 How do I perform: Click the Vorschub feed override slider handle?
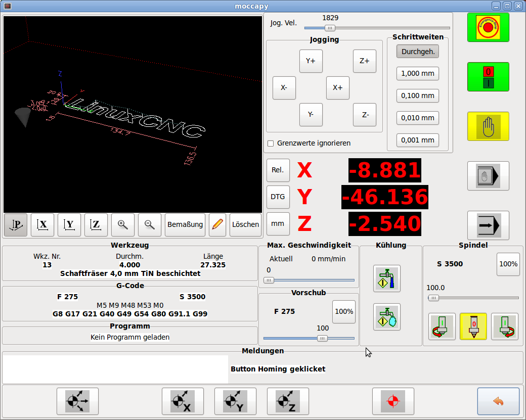point(322,338)
